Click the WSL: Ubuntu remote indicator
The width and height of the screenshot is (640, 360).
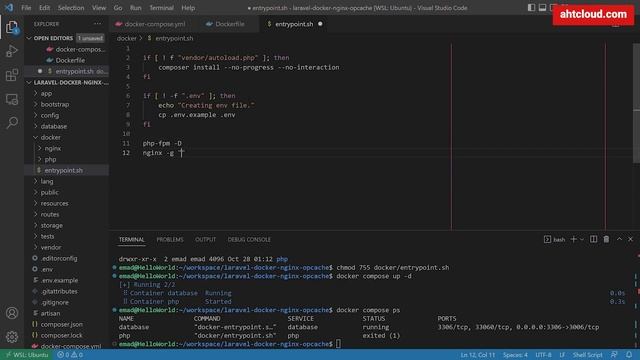pyautogui.click(x=26, y=355)
